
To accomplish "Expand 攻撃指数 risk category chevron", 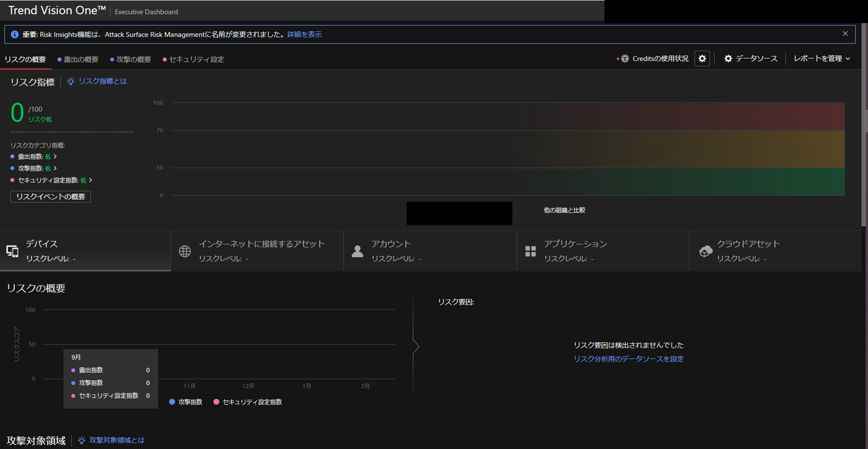I will point(55,168).
